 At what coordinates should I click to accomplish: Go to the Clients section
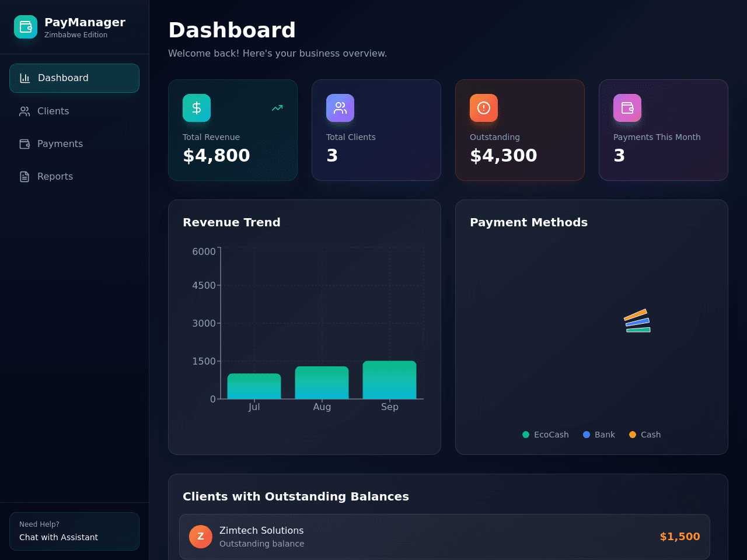click(74, 111)
